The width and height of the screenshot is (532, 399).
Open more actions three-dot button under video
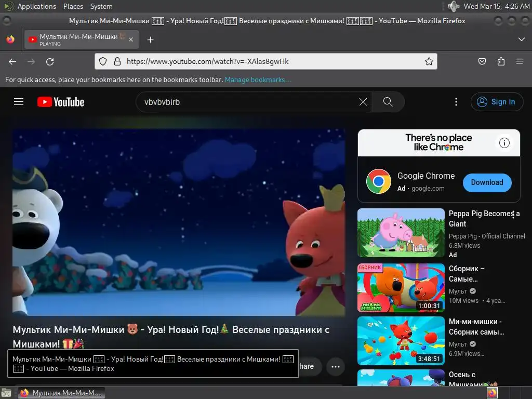(336, 366)
